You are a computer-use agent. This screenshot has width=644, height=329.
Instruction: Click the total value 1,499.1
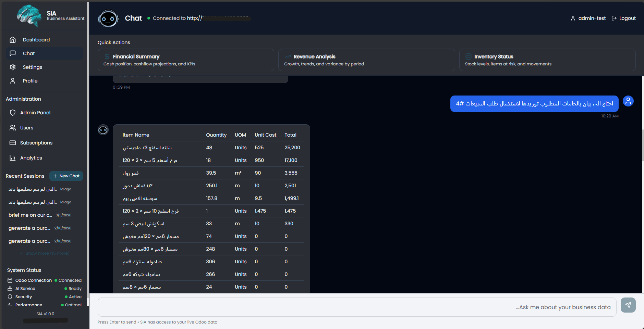[292, 198]
